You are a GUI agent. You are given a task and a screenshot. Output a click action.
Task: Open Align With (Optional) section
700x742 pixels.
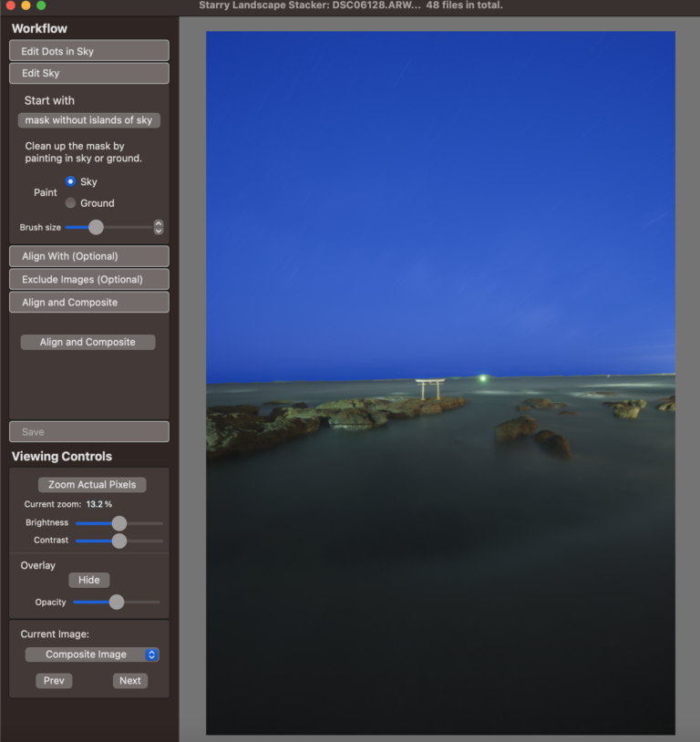point(88,256)
